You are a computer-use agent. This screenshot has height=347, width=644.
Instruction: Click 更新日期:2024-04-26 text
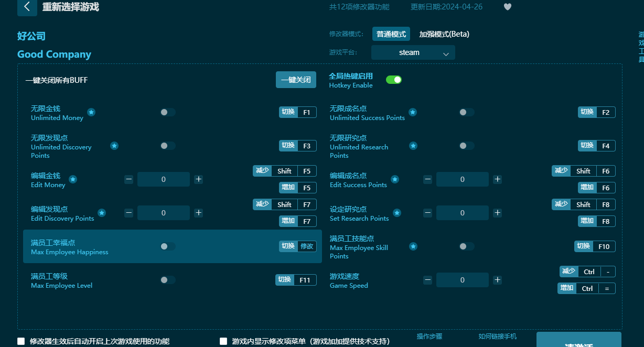point(446,7)
